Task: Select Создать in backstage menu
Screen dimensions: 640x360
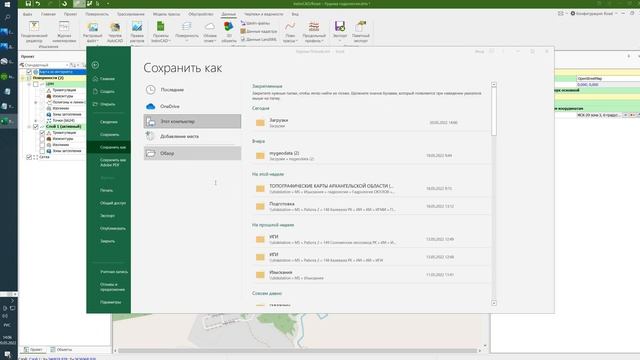Action: [x=109, y=91]
